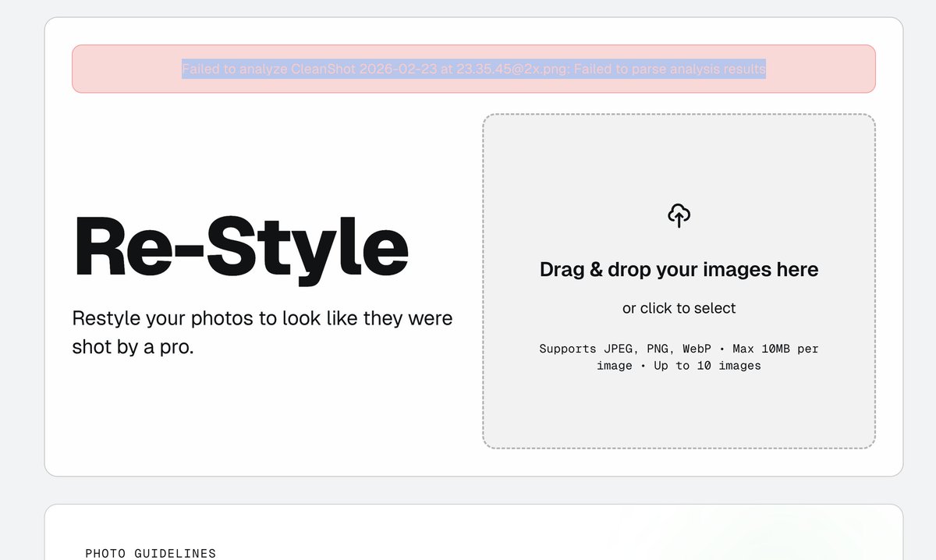936x560 pixels.
Task: Click the 'Drag & drop your images here' heading
Action: [679, 270]
